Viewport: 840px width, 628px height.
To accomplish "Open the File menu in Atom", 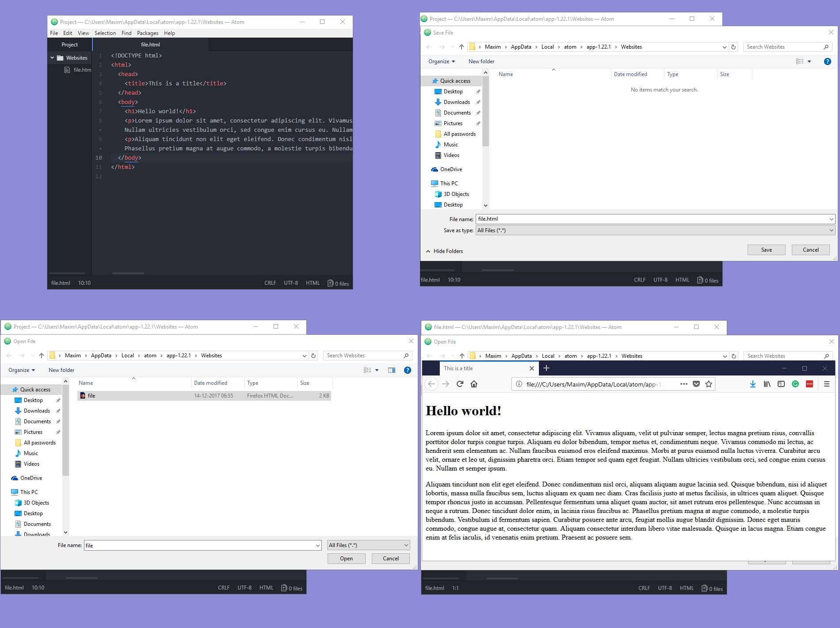I will click(x=54, y=33).
